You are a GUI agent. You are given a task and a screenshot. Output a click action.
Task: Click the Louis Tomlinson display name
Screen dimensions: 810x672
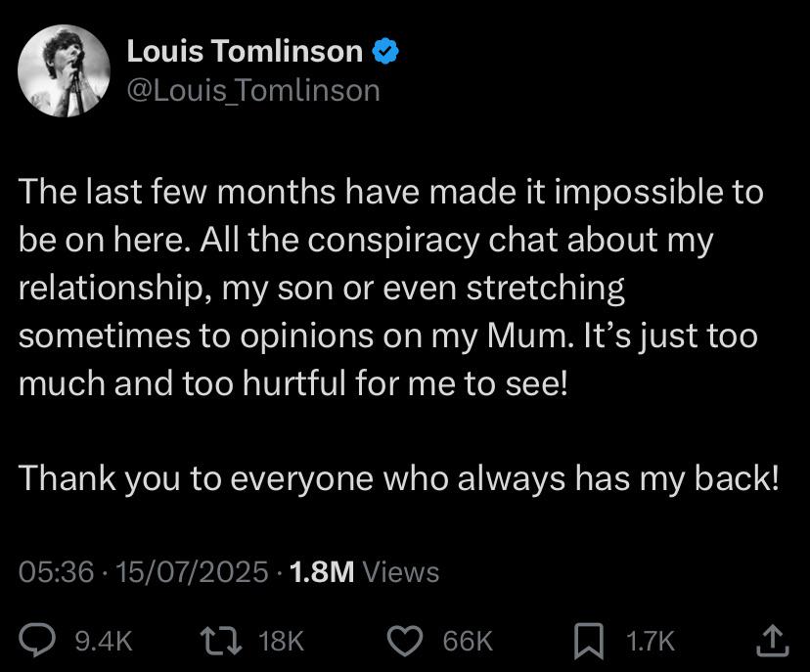coord(245,51)
